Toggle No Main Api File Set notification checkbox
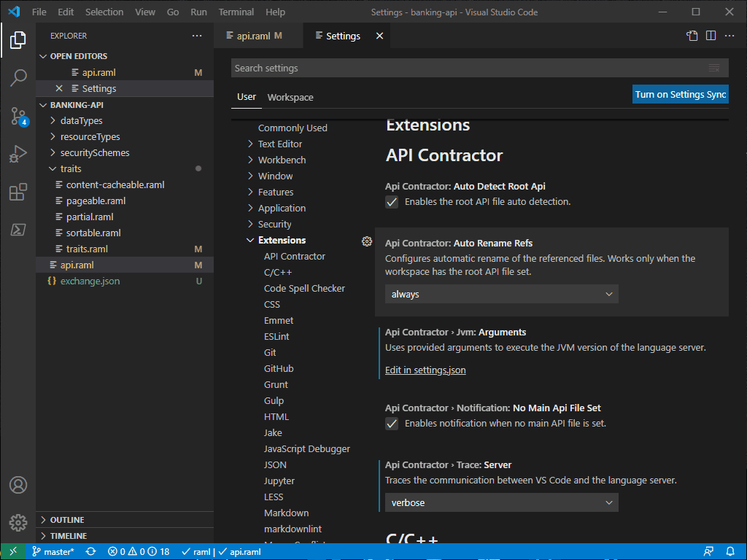Image resolution: width=747 pixels, height=560 pixels. 392,424
